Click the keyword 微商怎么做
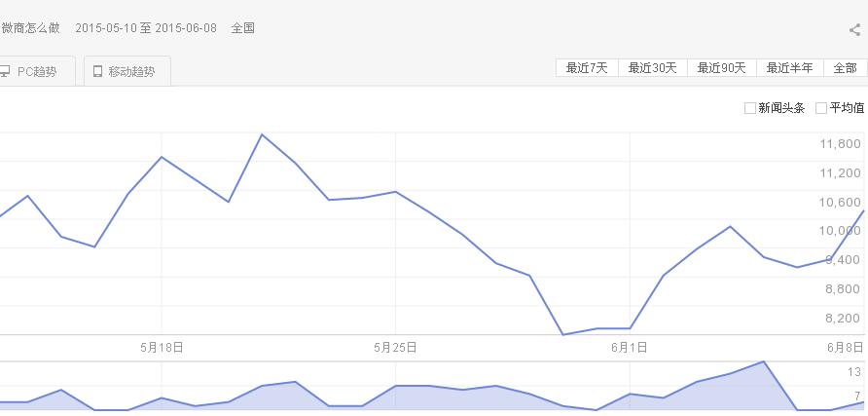The height and width of the screenshot is (416, 868). coord(31,28)
